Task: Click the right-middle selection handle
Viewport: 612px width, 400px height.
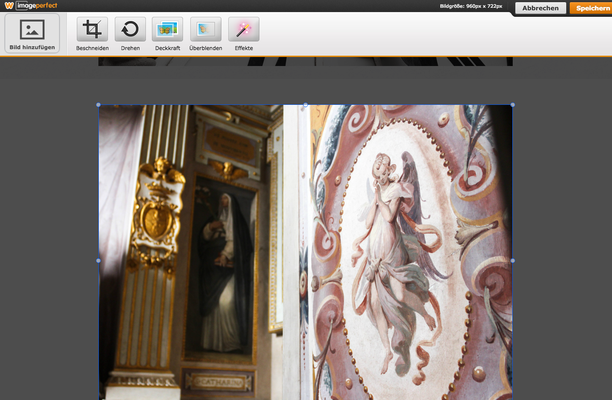Action: pyautogui.click(x=512, y=260)
